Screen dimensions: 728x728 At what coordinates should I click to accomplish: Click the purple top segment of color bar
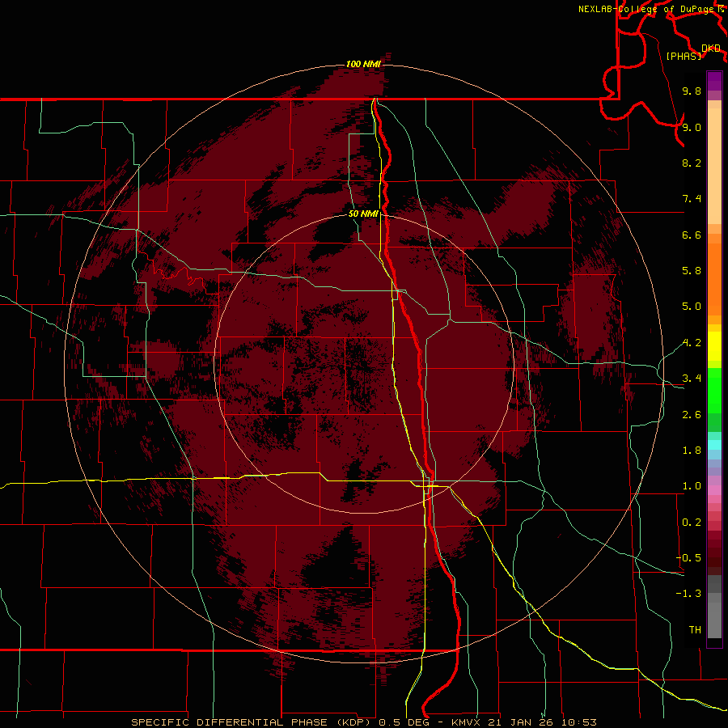tap(714, 81)
